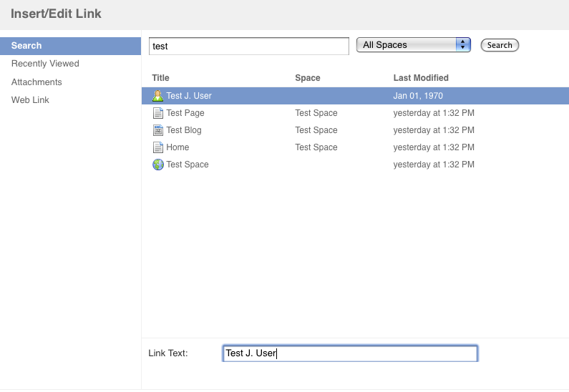Open the Attachments tab

tap(37, 82)
